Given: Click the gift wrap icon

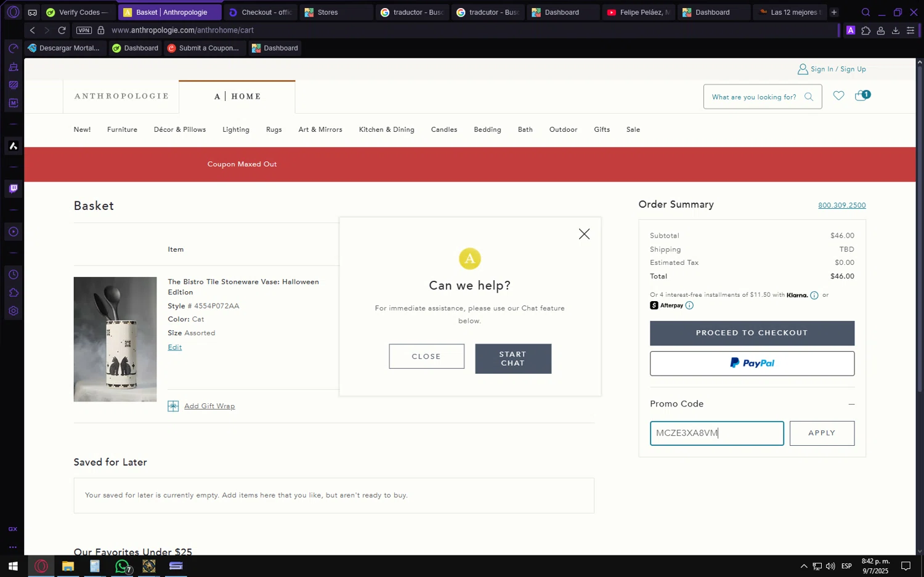Looking at the screenshot, I should tap(173, 406).
